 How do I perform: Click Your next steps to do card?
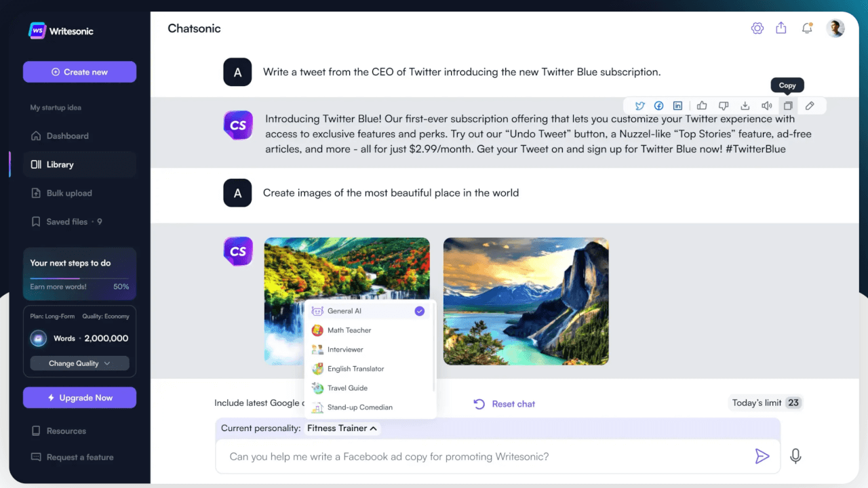tap(79, 274)
